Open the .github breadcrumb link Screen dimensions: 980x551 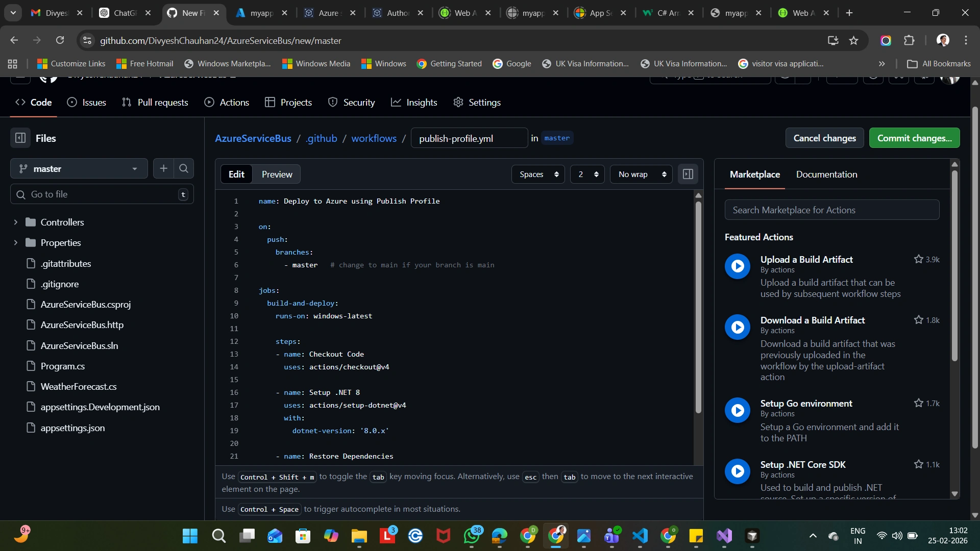(x=322, y=138)
